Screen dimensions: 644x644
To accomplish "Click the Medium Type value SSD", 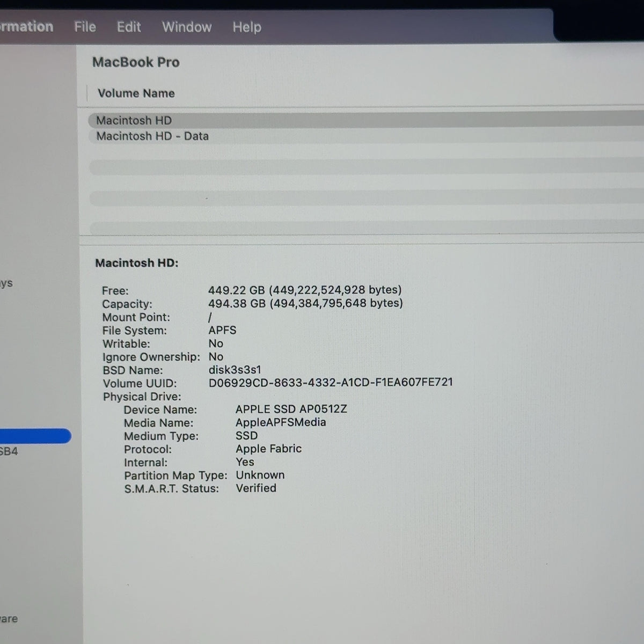I will pos(246,435).
